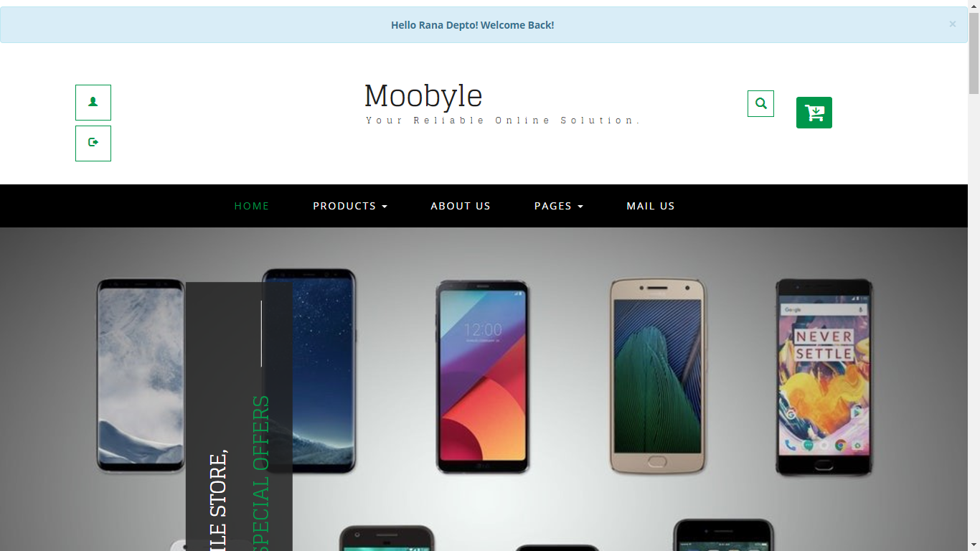The width and height of the screenshot is (980, 551).
Task: Click the Moobyle site logo title
Action: pyautogui.click(x=423, y=95)
